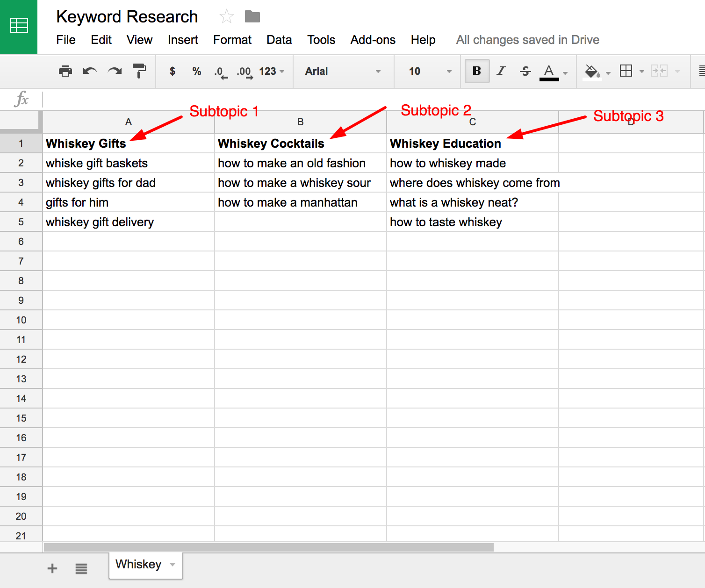Open the 123 number formats dropdown
This screenshot has height=588, width=705.
272,71
